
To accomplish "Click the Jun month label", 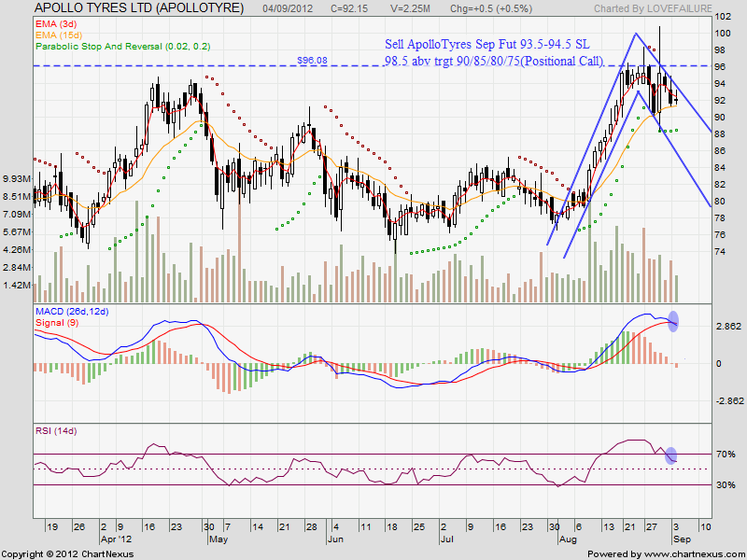I will coord(335,539).
